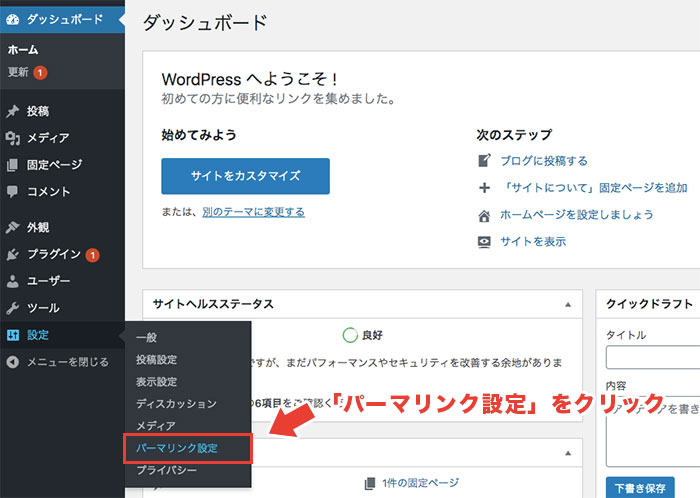Click the sliders icon beside 設定
700x498 pixels.
(x=12, y=335)
